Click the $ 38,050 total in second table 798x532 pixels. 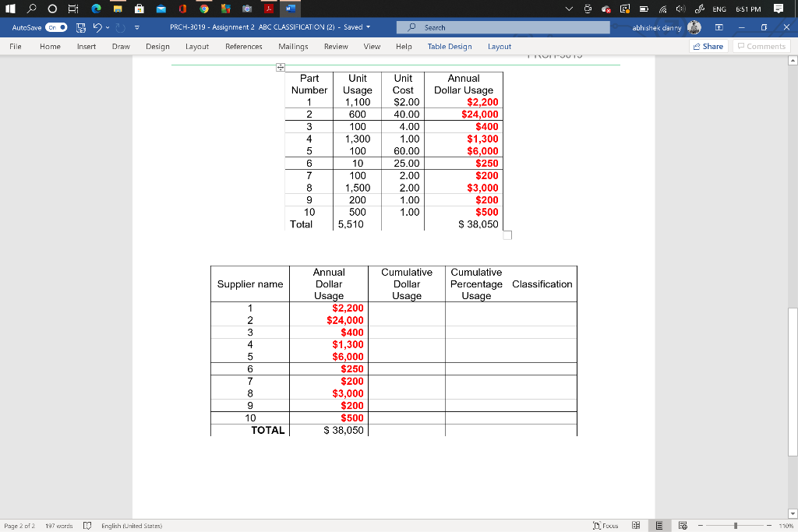(x=344, y=430)
